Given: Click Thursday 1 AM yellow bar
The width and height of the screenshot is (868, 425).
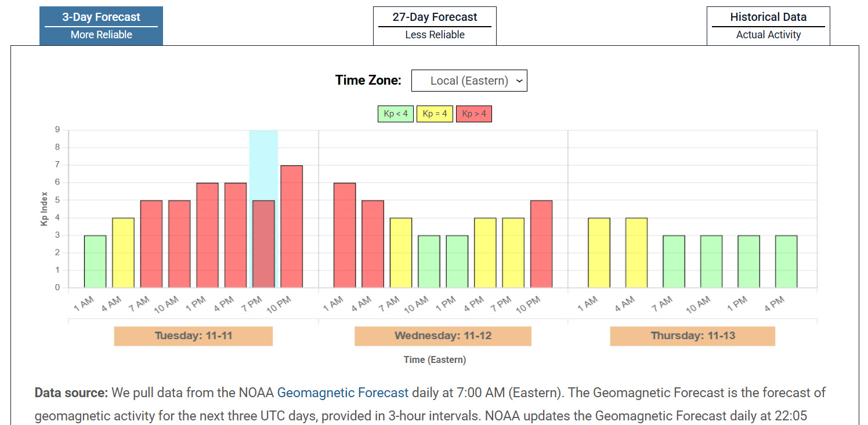Looking at the screenshot, I should (x=599, y=253).
